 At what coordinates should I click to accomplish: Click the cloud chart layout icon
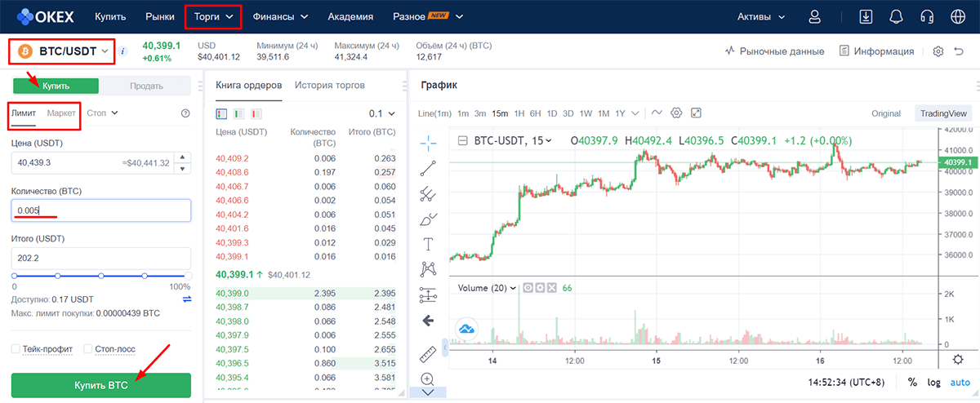[x=467, y=329]
